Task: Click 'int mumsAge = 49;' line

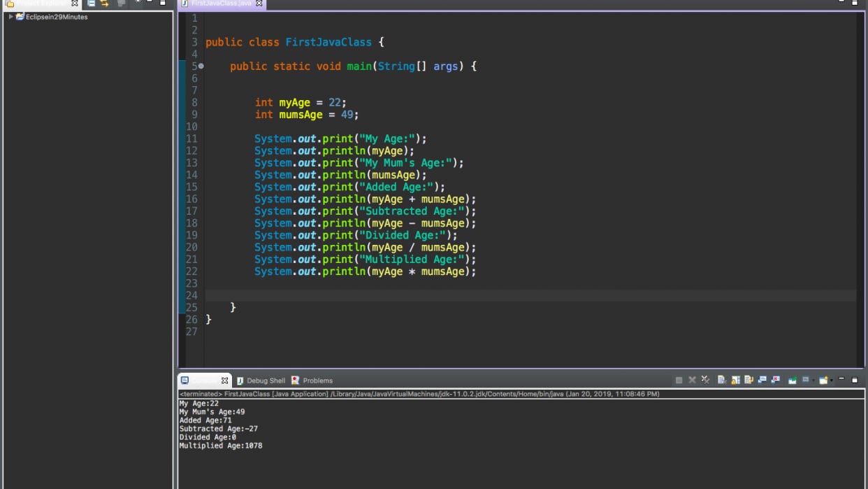Action: pyautogui.click(x=307, y=115)
